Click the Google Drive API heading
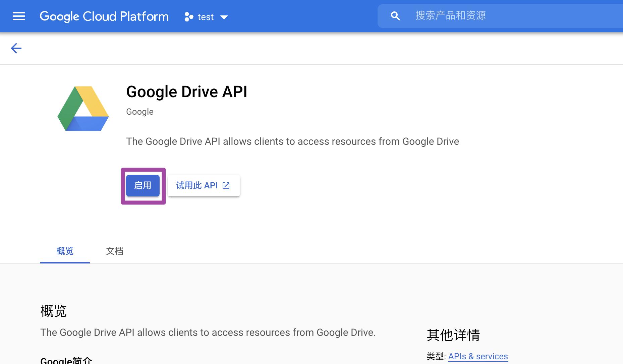The height and width of the screenshot is (364, 623). click(186, 91)
